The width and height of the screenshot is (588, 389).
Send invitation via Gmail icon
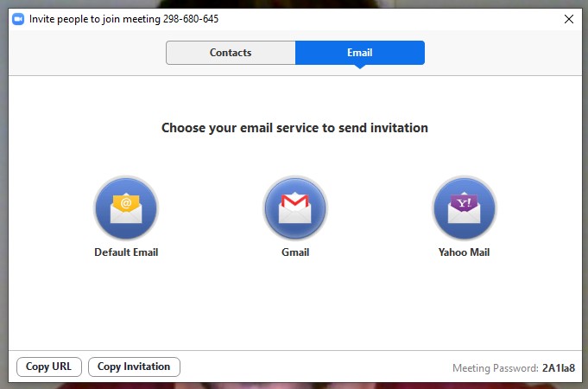tap(295, 208)
